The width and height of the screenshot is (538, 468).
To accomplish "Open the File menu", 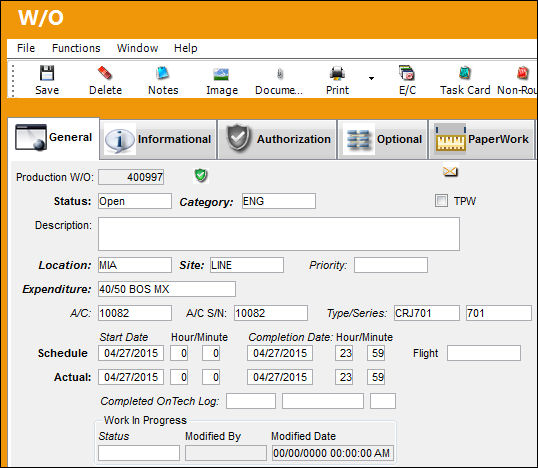I will 26,48.
